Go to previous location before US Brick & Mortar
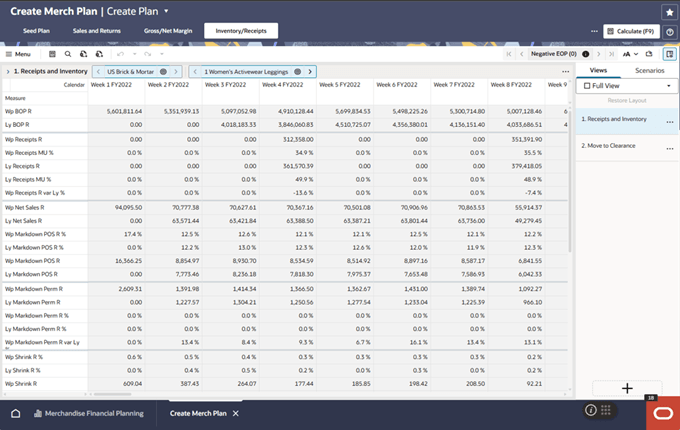680x430 pixels. [x=98, y=72]
